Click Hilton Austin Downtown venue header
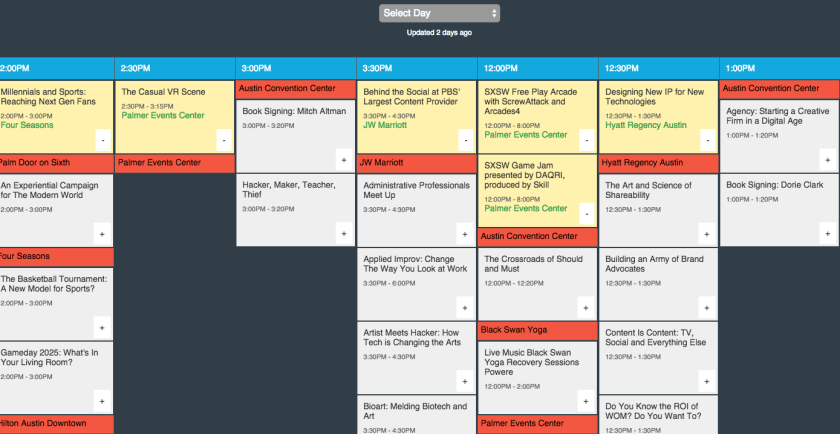 click(x=57, y=424)
